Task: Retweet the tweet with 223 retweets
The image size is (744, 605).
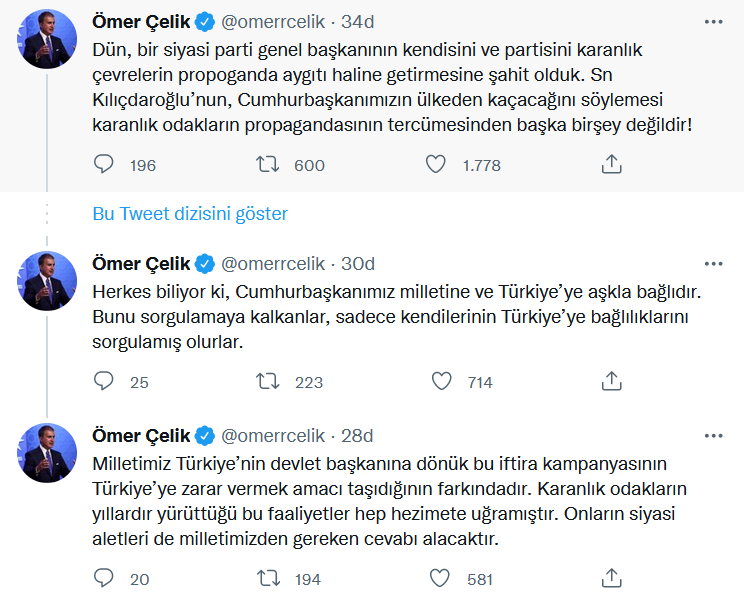Action: pyautogui.click(x=268, y=381)
